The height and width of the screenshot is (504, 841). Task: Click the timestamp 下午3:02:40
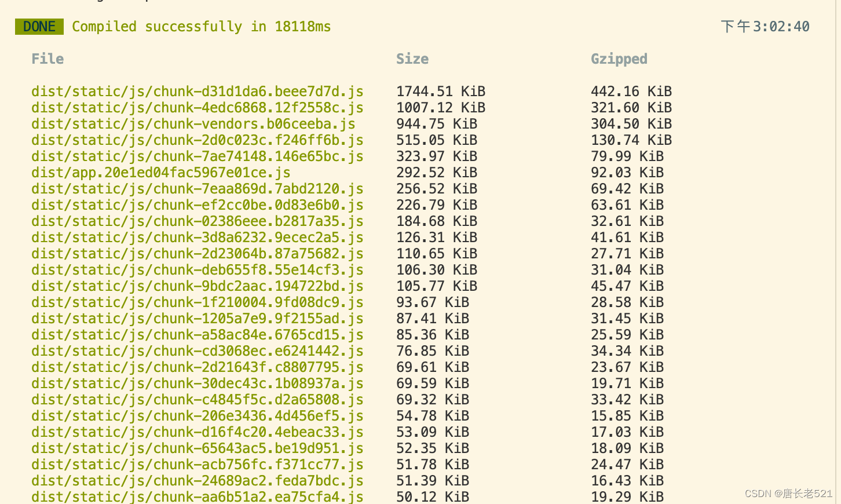(765, 27)
